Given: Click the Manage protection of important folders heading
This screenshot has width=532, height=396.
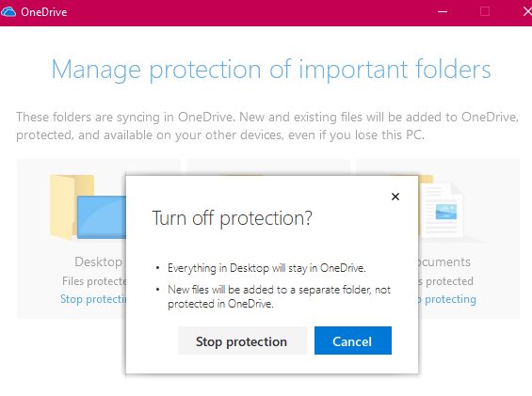Looking at the screenshot, I should click(x=271, y=70).
